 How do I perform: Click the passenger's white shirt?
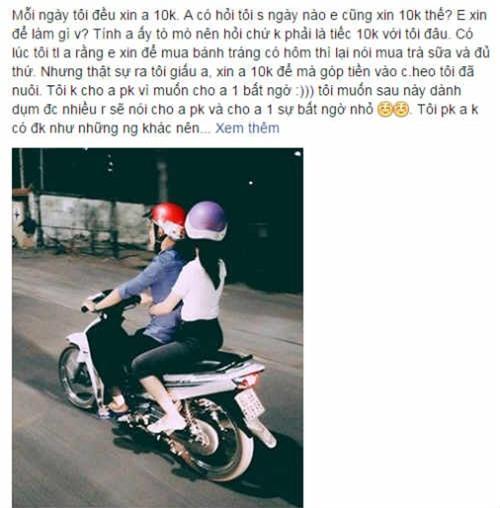pyautogui.click(x=198, y=289)
